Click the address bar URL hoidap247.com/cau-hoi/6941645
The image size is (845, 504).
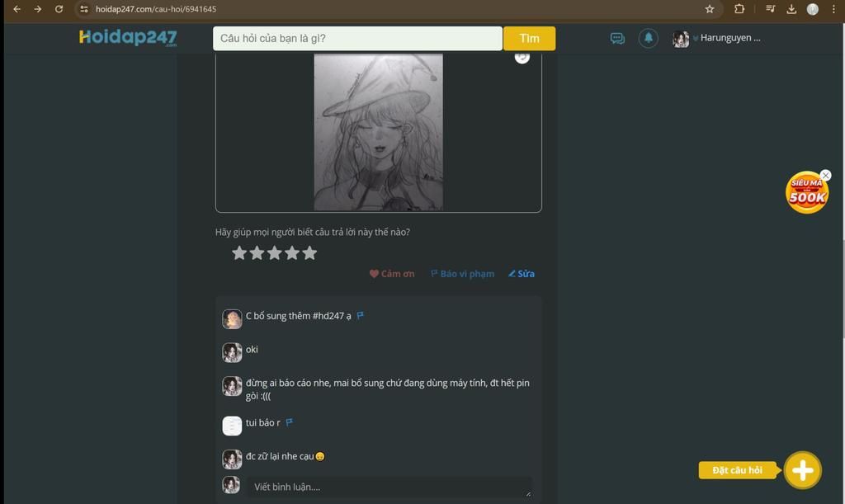pyautogui.click(x=156, y=9)
